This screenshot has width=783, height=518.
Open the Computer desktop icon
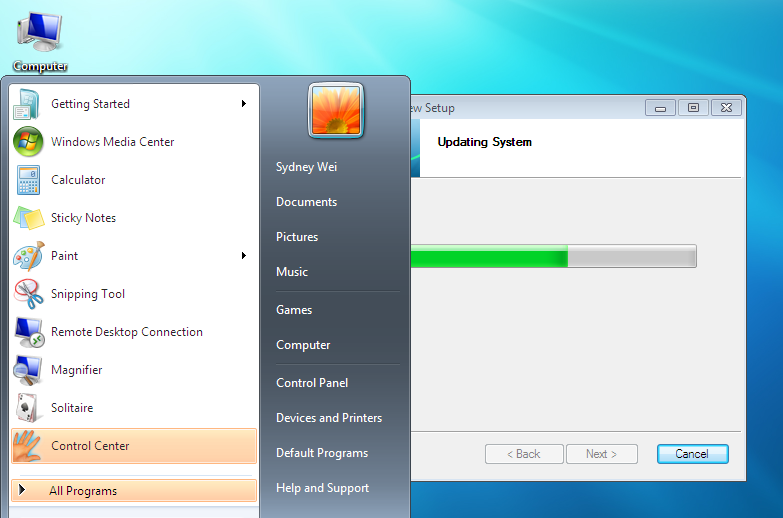tap(40, 42)
